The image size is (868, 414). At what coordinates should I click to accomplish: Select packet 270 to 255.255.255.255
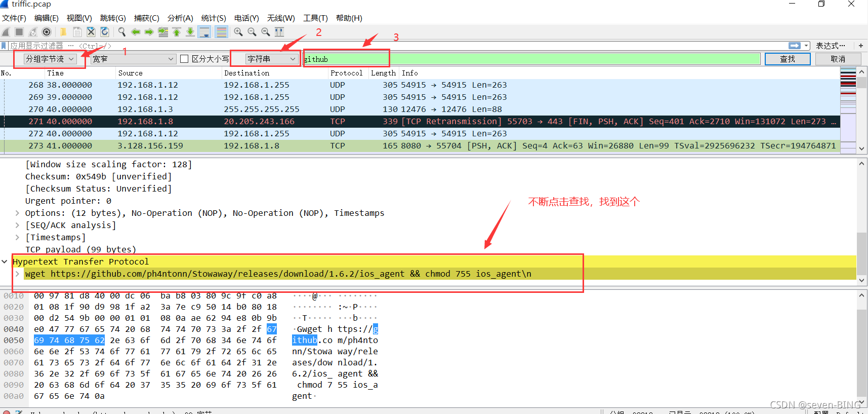click(x=420, y=109)
